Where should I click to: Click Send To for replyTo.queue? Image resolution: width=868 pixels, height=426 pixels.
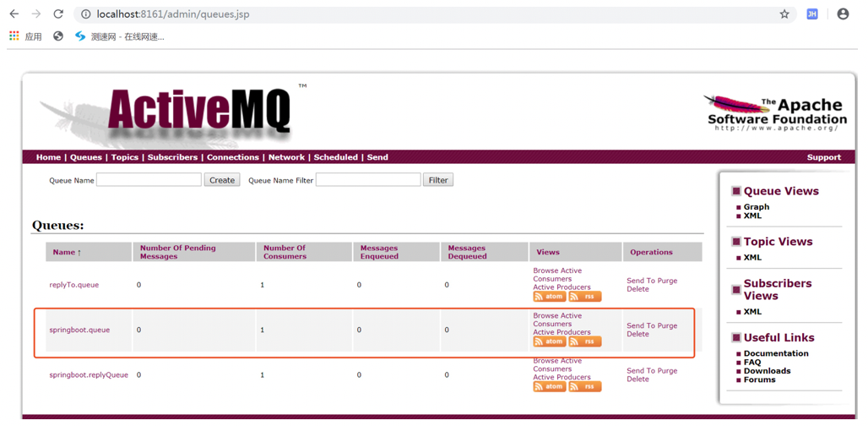[x=643, y=281]
